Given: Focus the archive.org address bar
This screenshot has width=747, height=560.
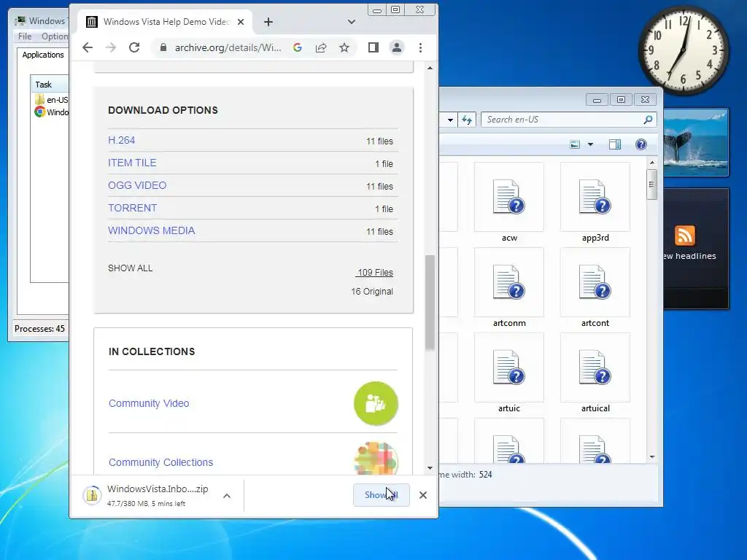Looking at the screenshot, I should click(228, 47).
